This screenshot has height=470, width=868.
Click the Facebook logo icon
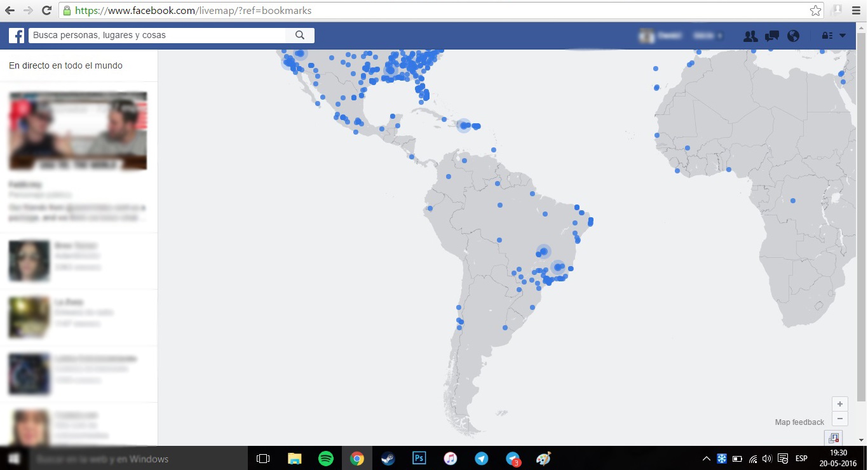click(x=17, y=36)
